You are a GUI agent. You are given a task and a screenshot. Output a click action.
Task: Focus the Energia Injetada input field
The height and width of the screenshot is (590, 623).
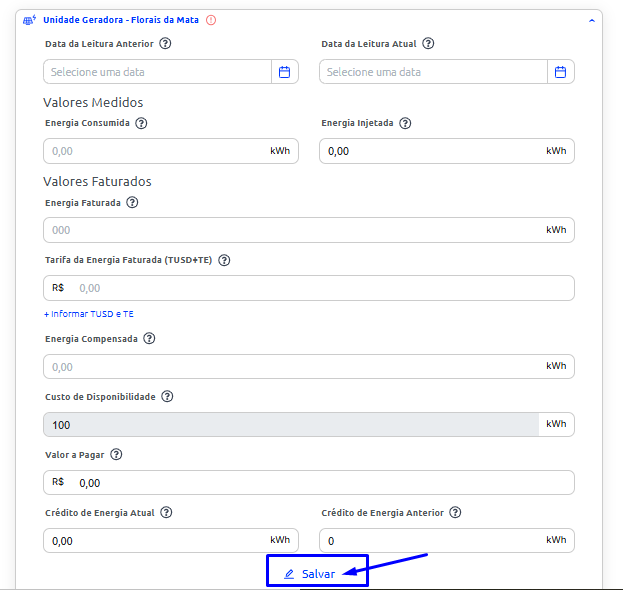[431, 151]
